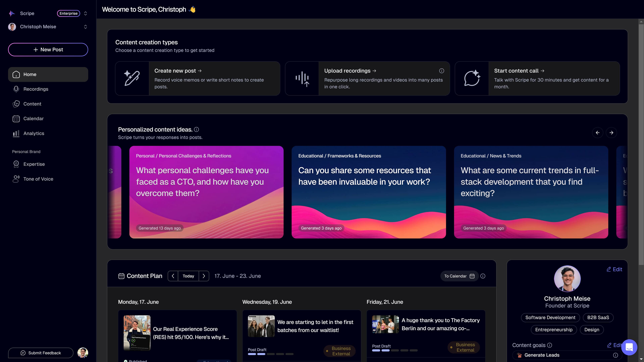Screen dimensions: 644x362
Task: Go to previous week in Content Plan
Action: click(x=173, y=276)
